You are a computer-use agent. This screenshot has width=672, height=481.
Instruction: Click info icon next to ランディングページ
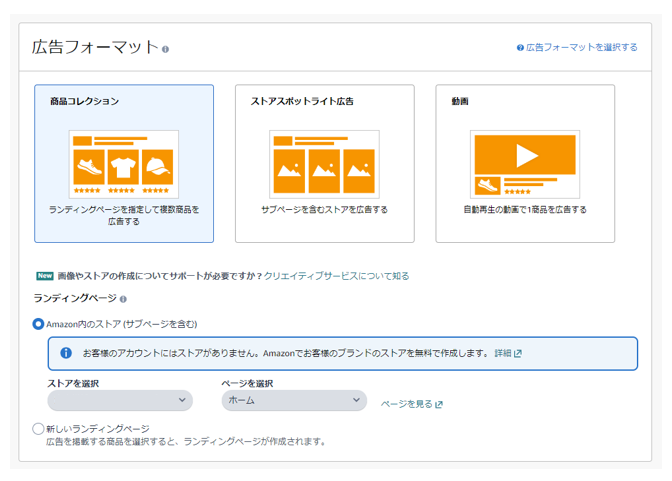pyautogui.click(x=123, y=299)
